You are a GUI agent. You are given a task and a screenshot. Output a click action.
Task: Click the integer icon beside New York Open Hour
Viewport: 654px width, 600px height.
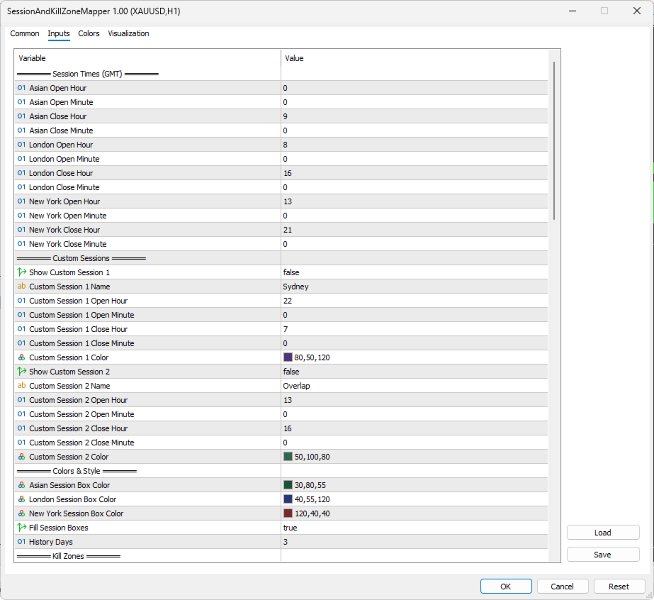pos(22,201)
